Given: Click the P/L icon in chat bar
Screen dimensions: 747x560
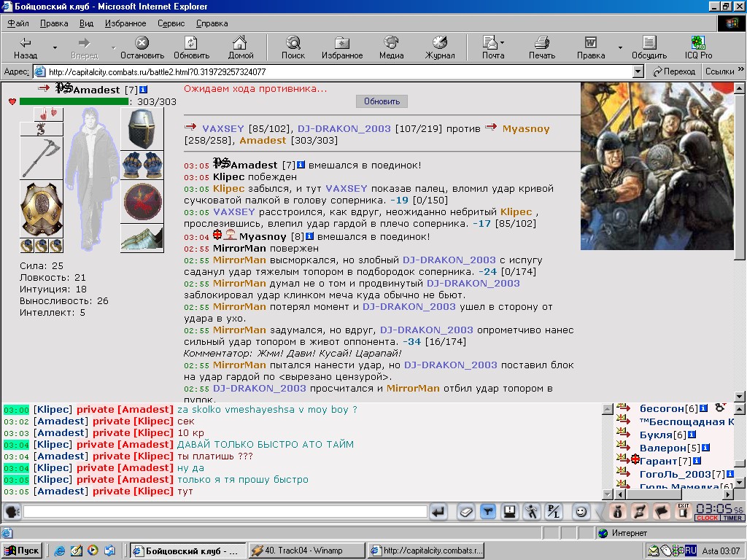Looking at the screenshot, I should pyautogui.click(x=554, y=513).
